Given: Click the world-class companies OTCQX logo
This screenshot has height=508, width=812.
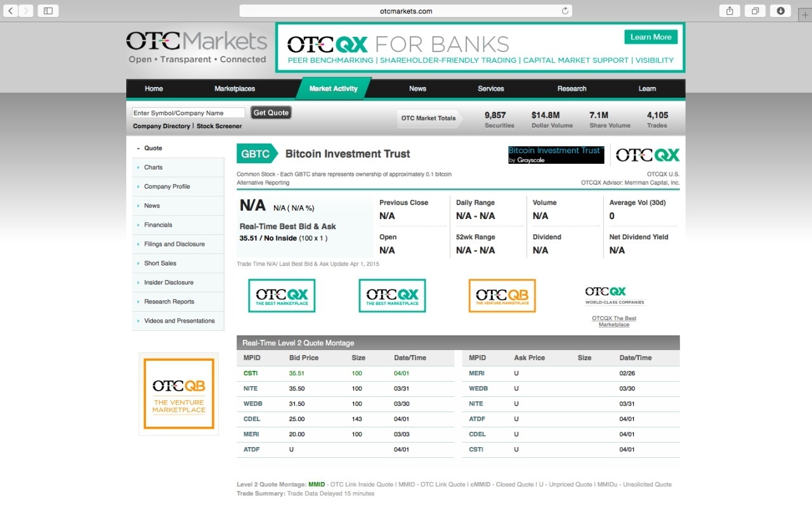Looking at the screenshot, I should (x=614, y=296).
